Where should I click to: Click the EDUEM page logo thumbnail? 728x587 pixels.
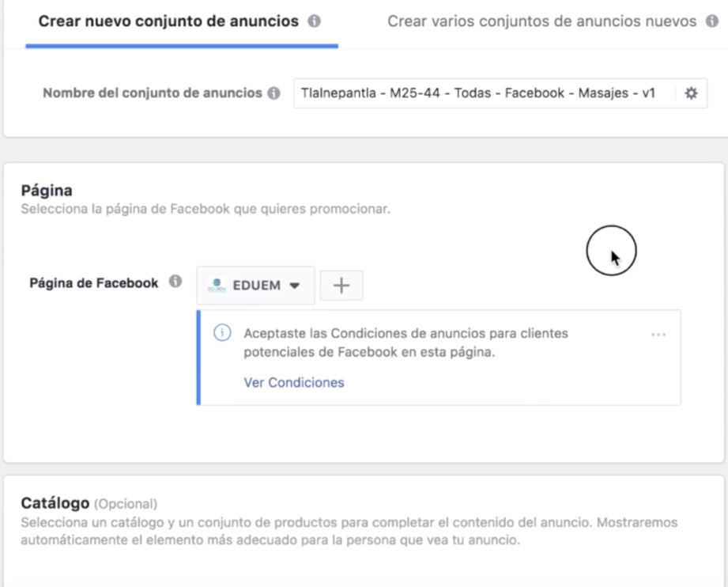coord(217,286)
